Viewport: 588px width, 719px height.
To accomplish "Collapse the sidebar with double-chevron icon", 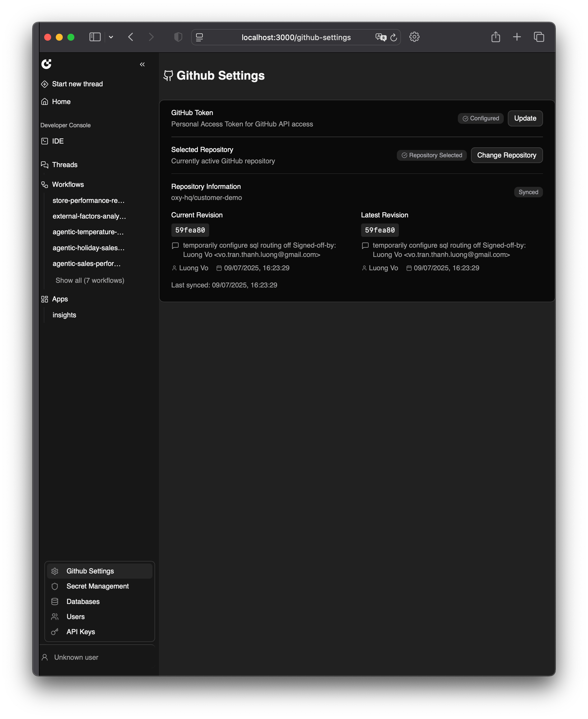I will [x=142, y=65].
